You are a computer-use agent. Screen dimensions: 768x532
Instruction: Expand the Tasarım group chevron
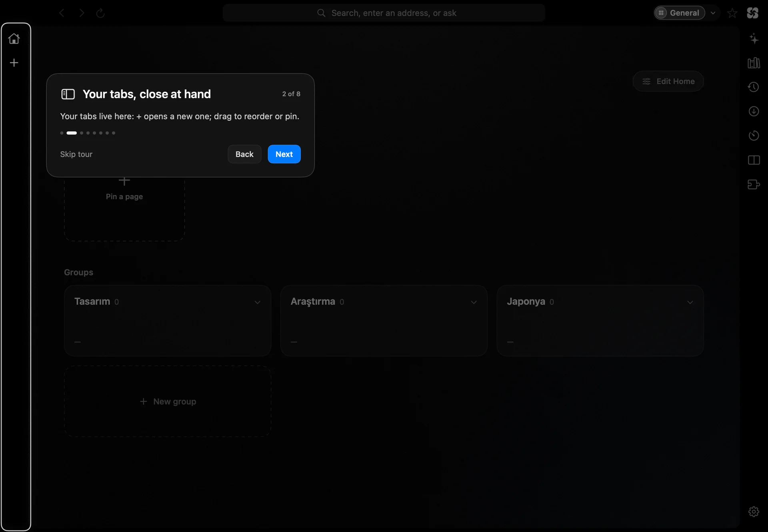point(258,302)
